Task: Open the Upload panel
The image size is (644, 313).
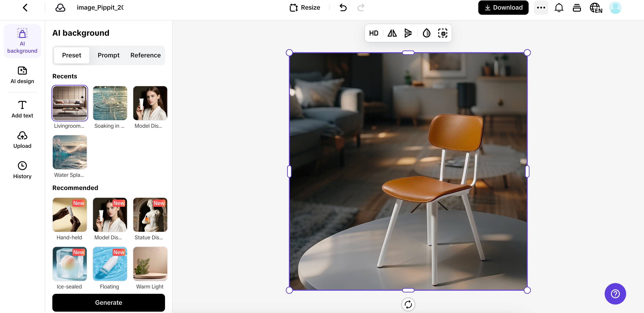Action: click(22, 140)
